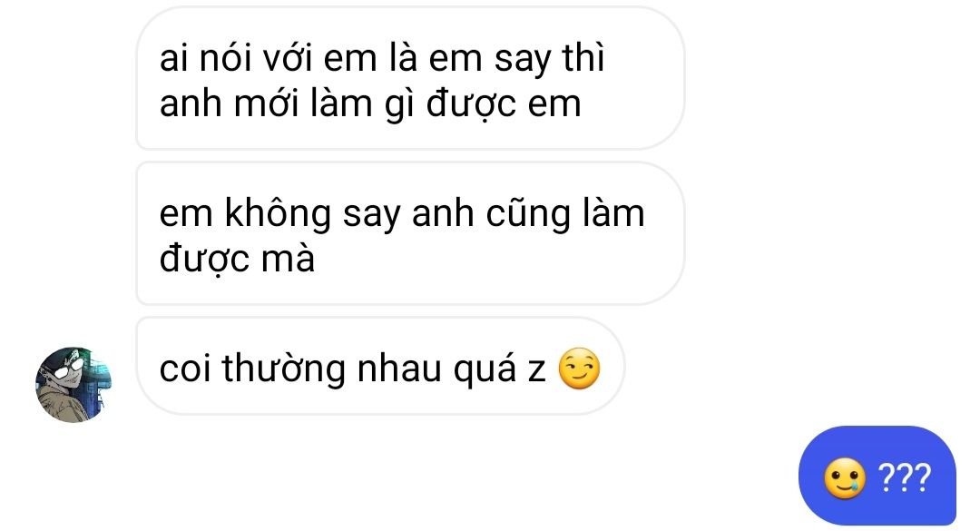Open the sender's profile avatar
The width and height of the screenshot is (980, 531).
pos(73,385)
